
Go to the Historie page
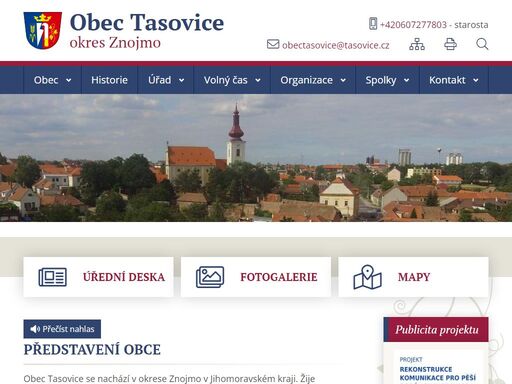tap(109, 80)
